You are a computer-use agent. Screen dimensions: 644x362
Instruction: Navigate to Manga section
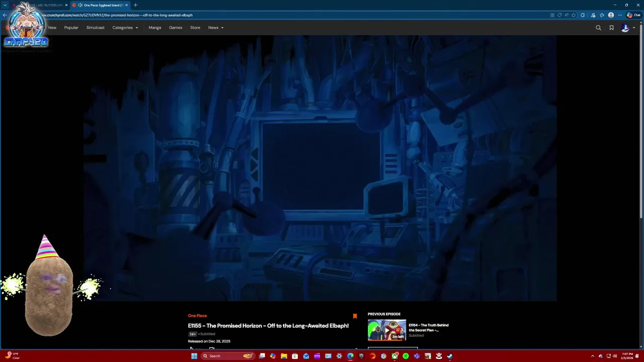(x=154, y=28)
